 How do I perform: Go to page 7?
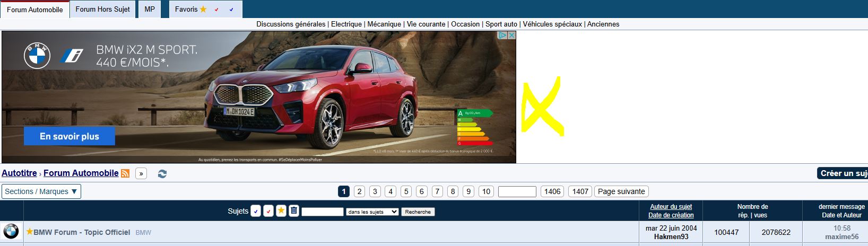pyautogui.click(x=437, y=191)
